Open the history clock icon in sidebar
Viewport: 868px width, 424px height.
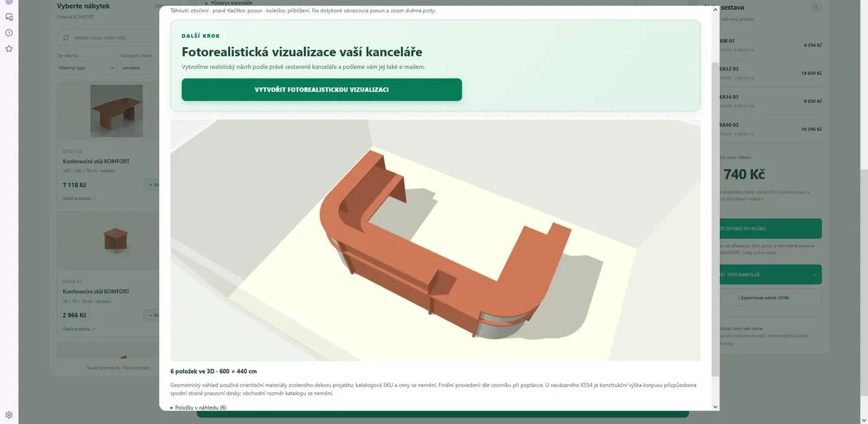(x=9, y=33)
